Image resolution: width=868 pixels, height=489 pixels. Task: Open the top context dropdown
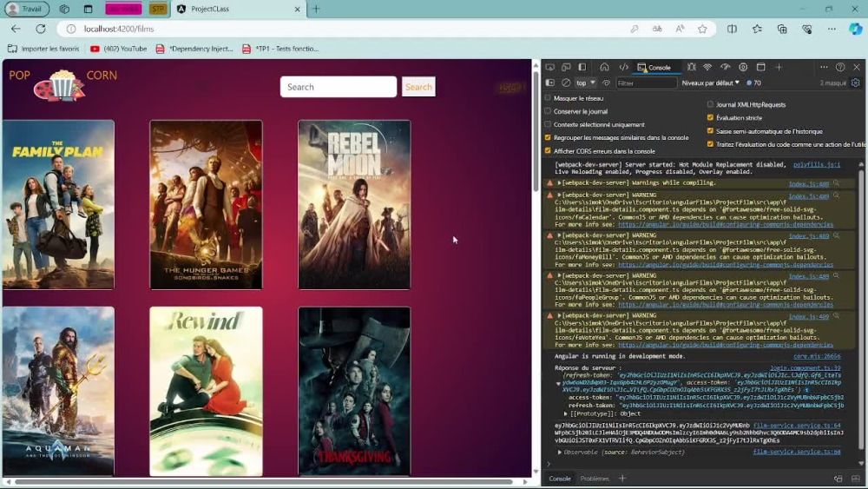(x=584, y=83)
